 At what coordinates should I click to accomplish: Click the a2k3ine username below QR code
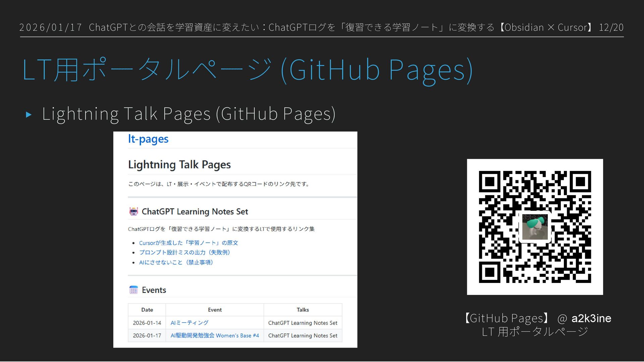click(591, 318)
